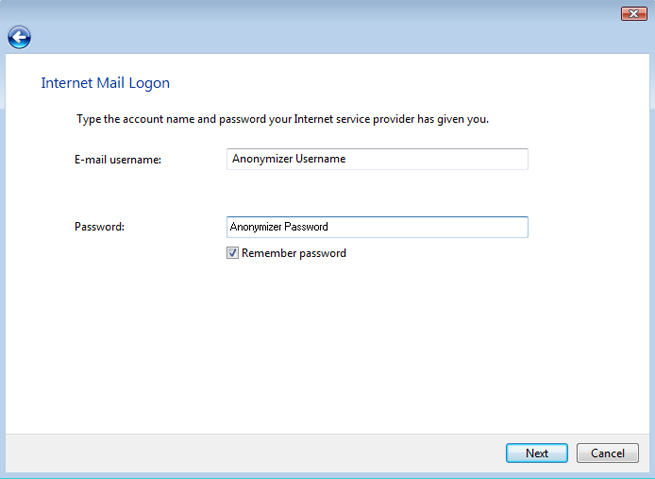Click the instruction text about account name
655x479 pixels.
(282, 120)
